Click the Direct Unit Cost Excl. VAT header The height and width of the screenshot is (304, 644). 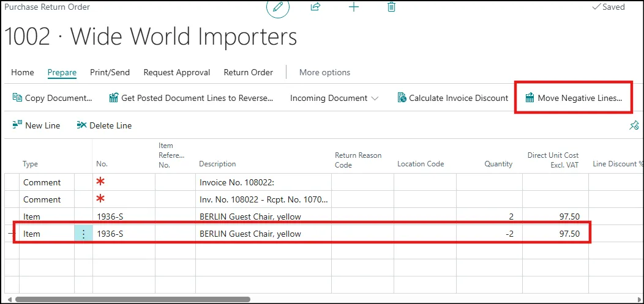(x=553, y=160)
